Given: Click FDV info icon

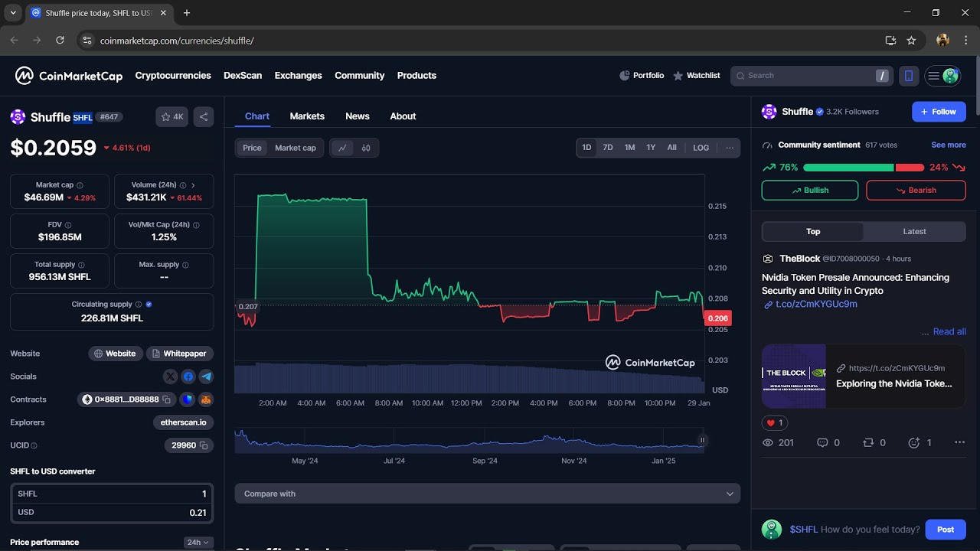Looking at the screenshot, I should 68,225.
